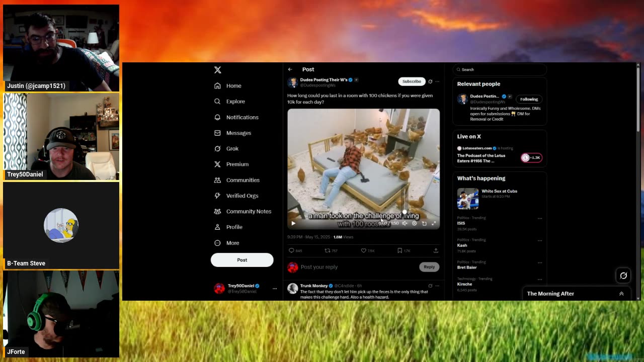This screenshot has width=644, height=362.
Task: Click the Profile person icon
Action: tap(217, 227)
